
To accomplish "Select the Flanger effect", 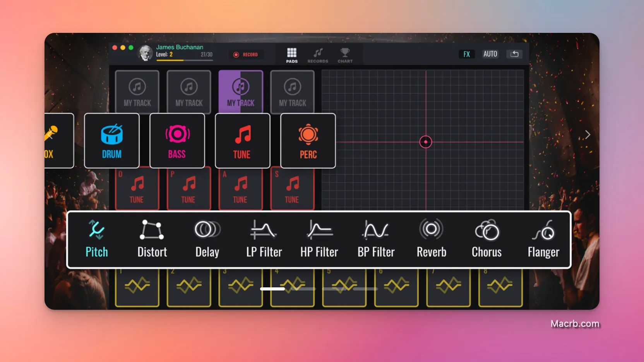I will (543, 239).
